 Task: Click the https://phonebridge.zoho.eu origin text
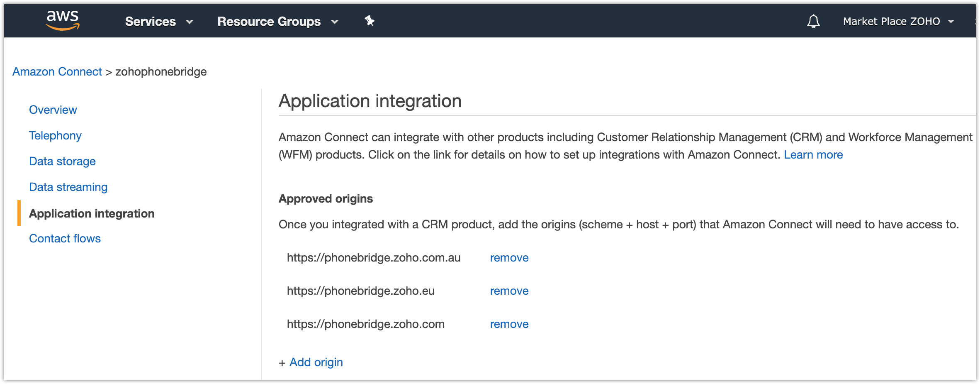click(x=360, y=291)
